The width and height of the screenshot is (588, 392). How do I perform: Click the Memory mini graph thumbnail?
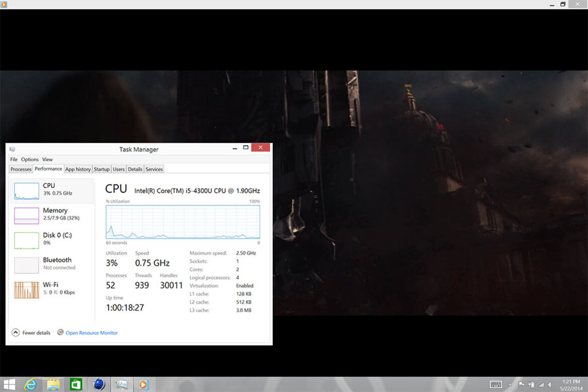coord(27,216)
